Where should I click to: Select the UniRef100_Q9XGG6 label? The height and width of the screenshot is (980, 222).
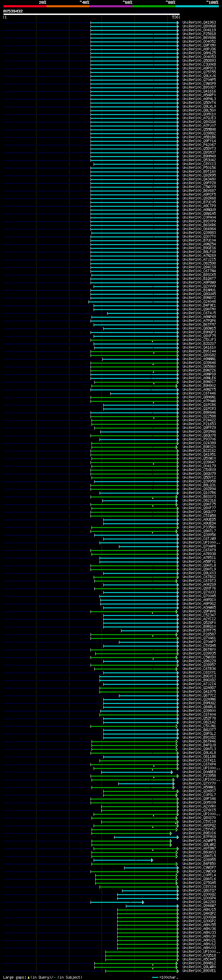coord(199,122)
